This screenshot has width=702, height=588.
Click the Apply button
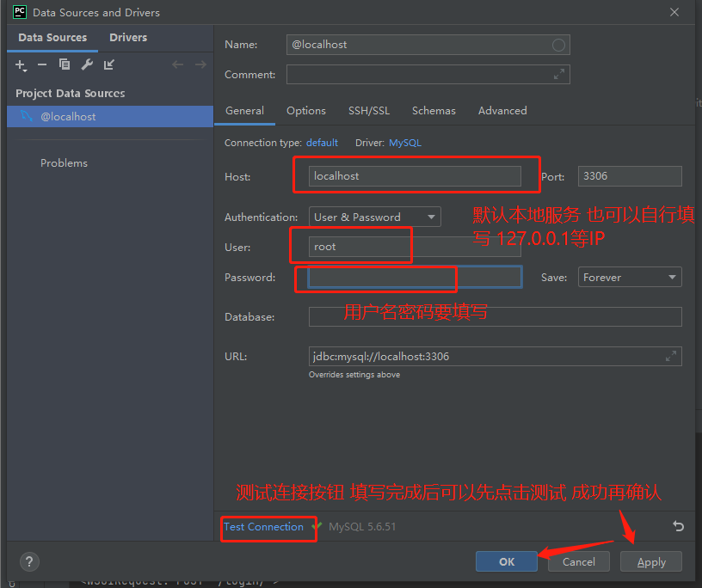point(651,561)
